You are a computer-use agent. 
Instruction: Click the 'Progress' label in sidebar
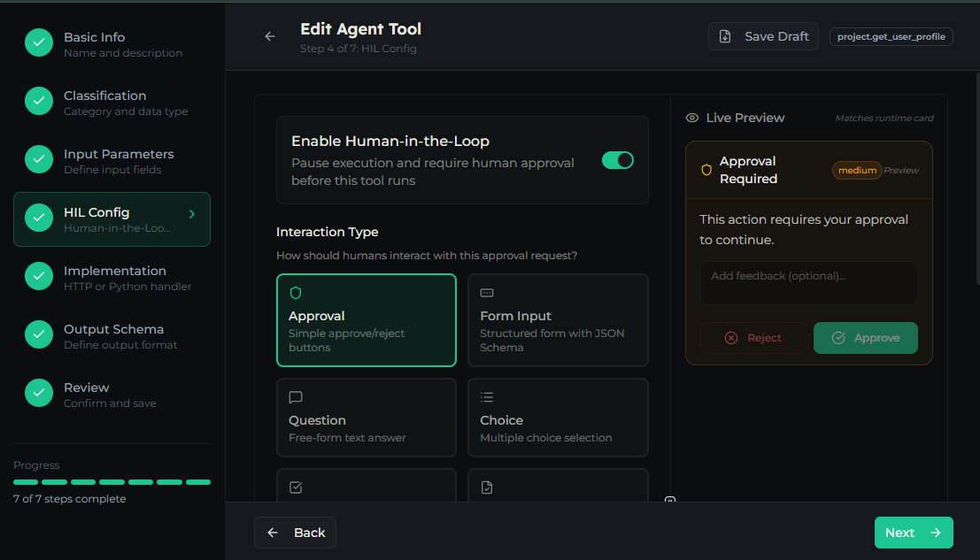(x=36, y=465)
